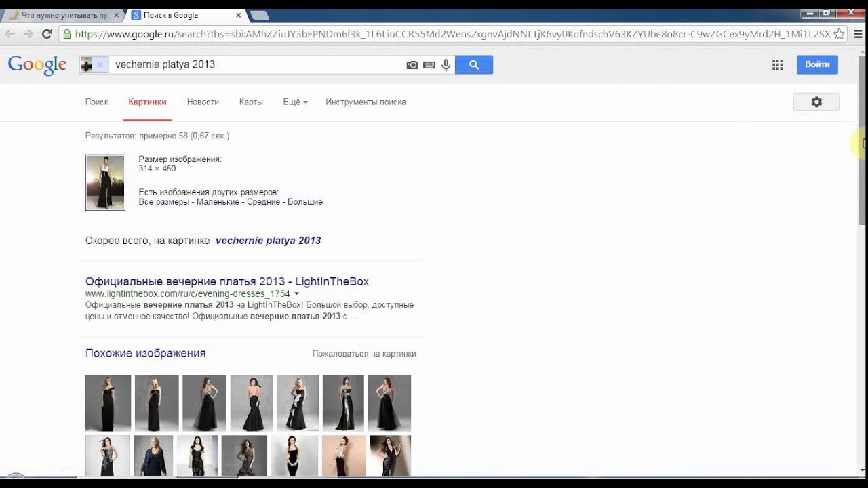Open the settings gear button
Image resolution: width=868 pixels, height=488 pixels.
click(816, 102)
